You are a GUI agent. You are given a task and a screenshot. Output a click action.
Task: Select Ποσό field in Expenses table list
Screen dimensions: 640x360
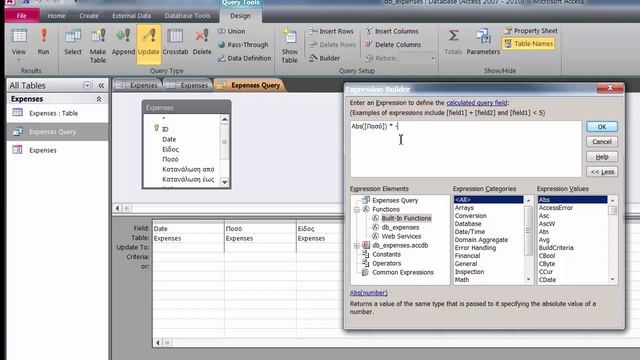pos(170,159)
